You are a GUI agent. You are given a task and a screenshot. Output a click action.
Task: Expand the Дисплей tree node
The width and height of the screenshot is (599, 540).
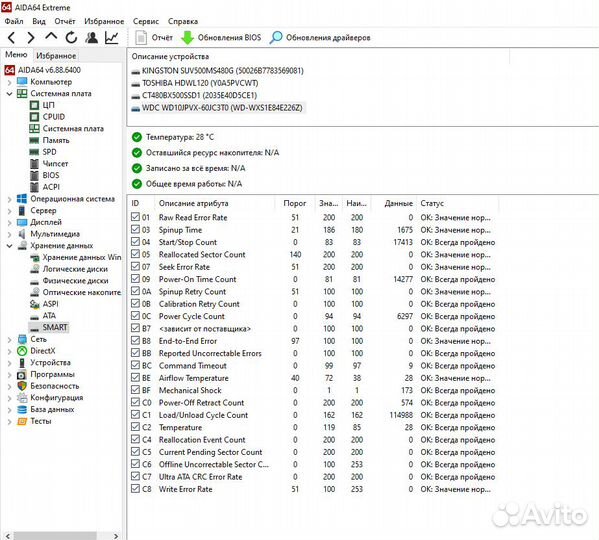(x=10, y=222)
